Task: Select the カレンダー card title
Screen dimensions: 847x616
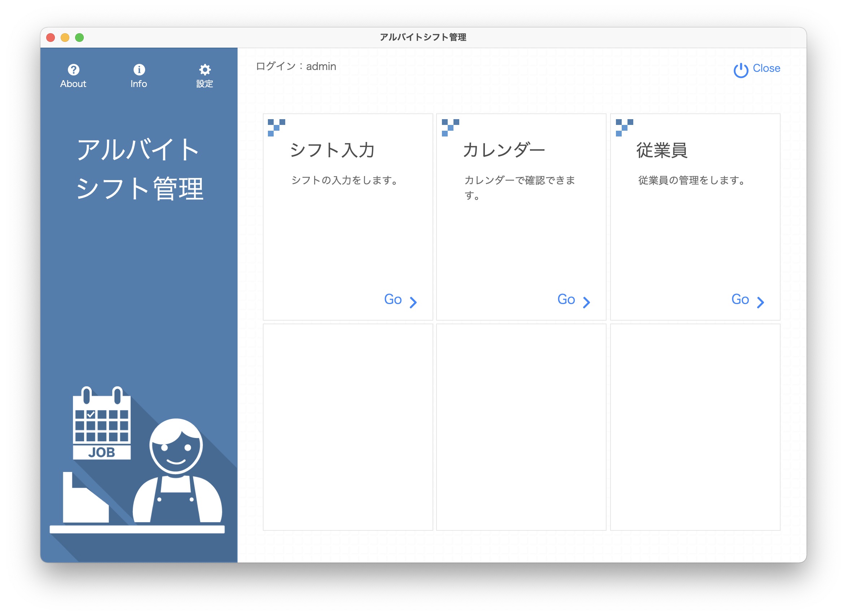Action: [x=503, y=150]
